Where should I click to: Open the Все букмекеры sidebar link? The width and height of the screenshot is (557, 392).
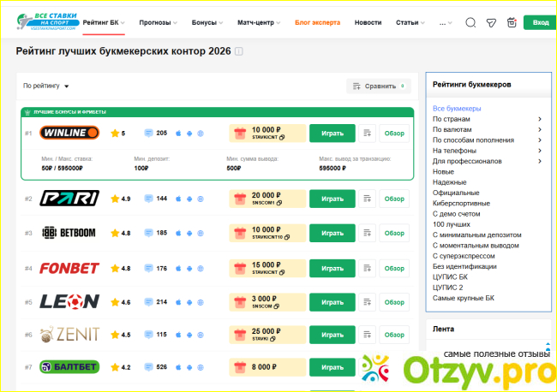tap(457, 109)
